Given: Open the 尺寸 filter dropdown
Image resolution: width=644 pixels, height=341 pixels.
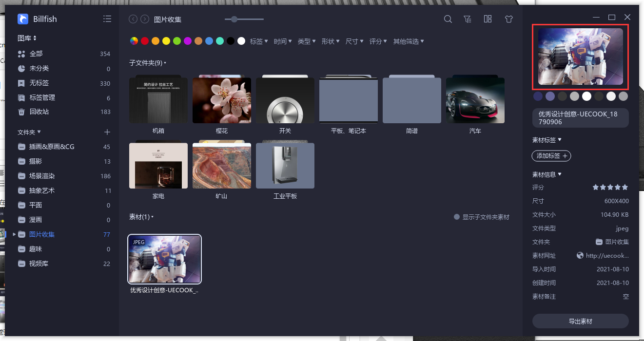Looking at the screenshot, I should point(354,41).
